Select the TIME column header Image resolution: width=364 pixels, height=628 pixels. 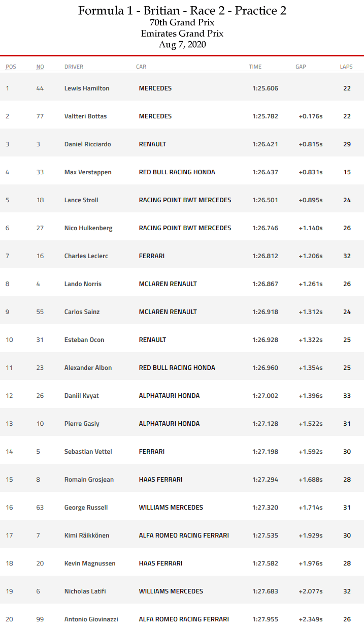coord(255,67)
